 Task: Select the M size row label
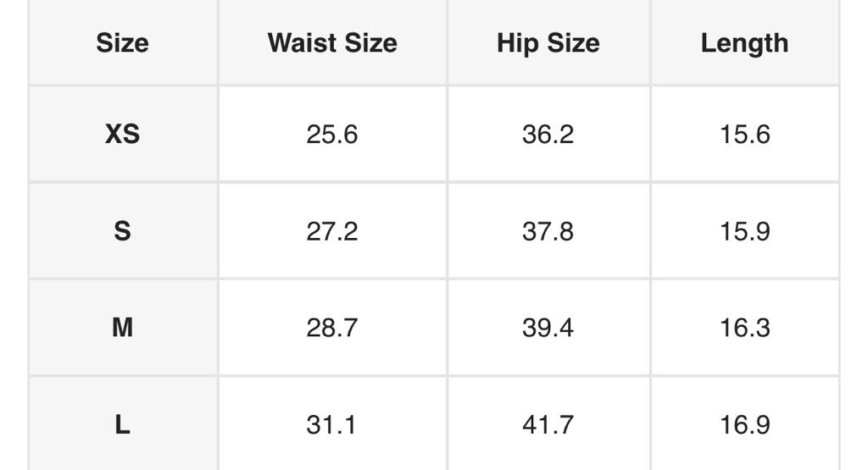click(x=122, y=328)
